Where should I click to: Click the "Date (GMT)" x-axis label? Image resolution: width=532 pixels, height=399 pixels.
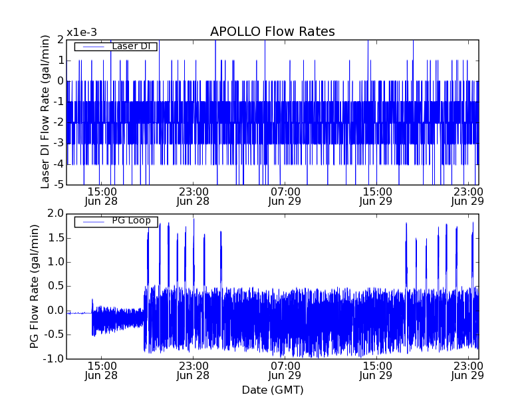point(272,390)
